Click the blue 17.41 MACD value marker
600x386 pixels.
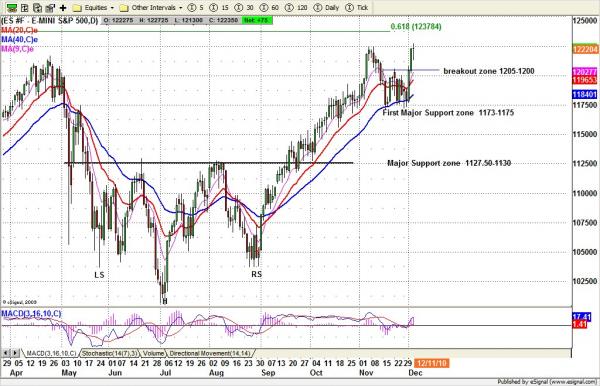click(x=582, y=317)
